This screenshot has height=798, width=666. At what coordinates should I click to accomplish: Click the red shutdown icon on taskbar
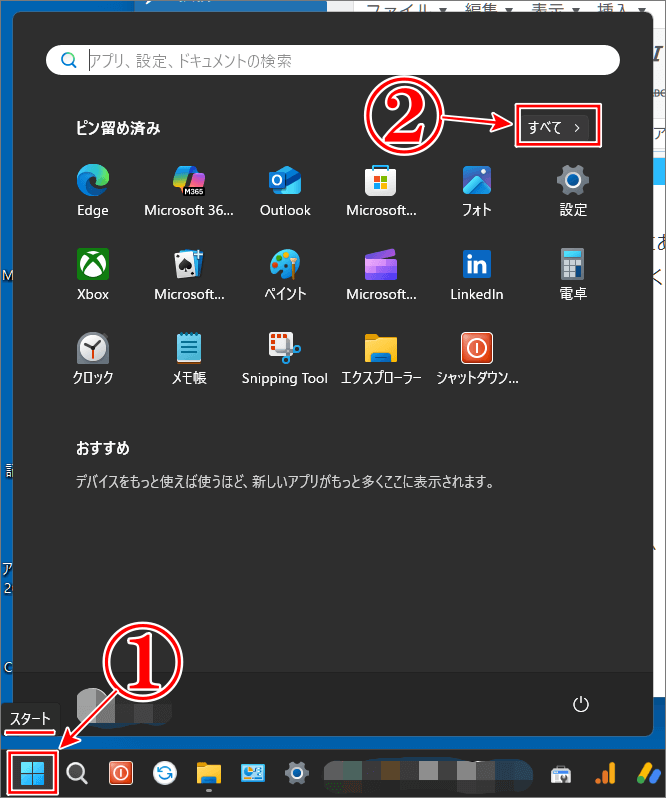[x=121, y=774]
